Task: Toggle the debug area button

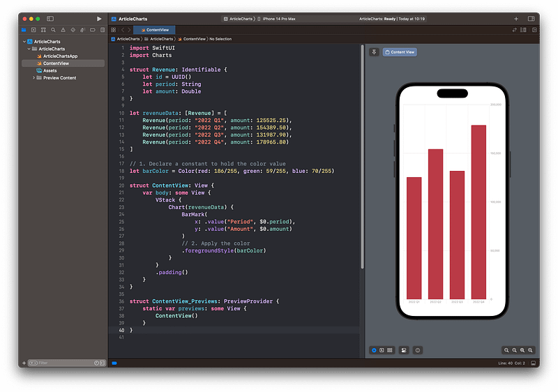Action: pos(533,363)
